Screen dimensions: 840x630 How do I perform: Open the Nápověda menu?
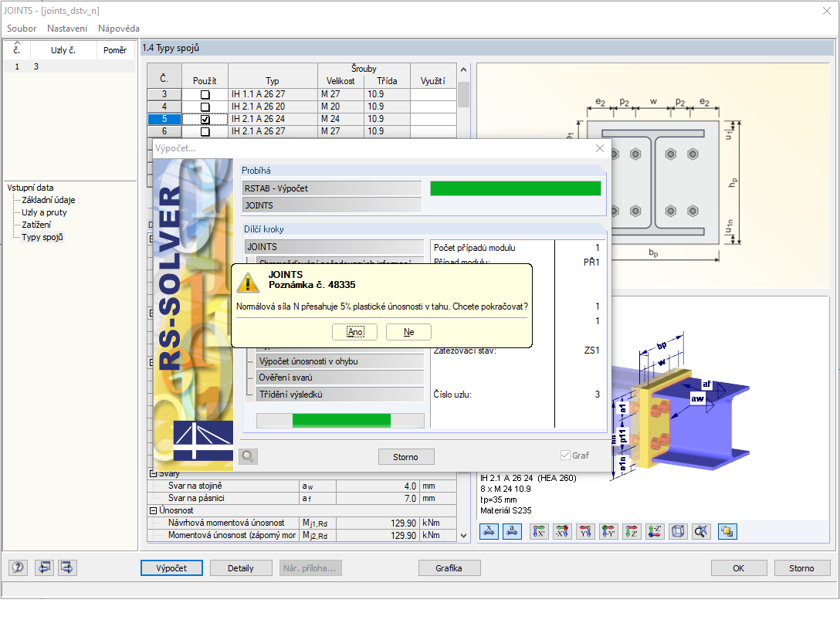coord(119,29)
